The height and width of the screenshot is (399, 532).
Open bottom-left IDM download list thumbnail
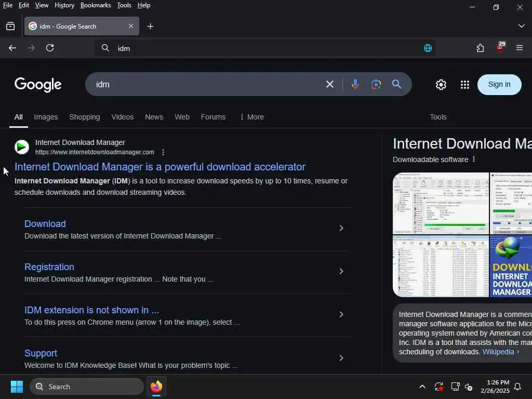[441, 267]
